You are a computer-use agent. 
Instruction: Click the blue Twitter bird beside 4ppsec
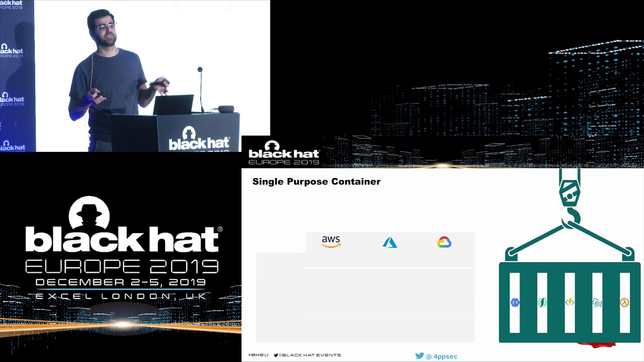(420, 356)
